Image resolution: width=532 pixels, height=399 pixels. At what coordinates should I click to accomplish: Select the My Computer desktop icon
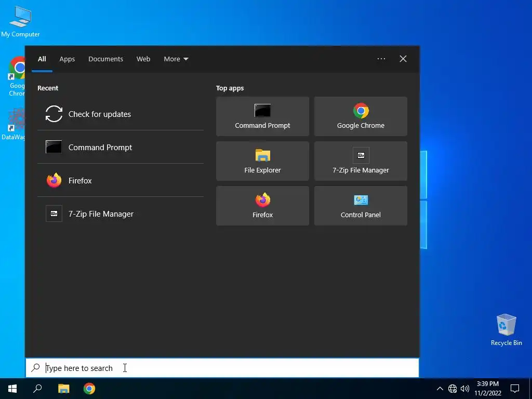20,22
